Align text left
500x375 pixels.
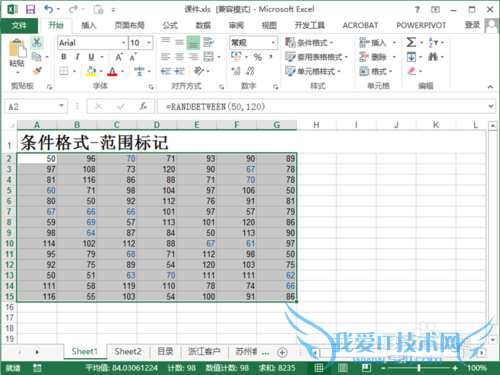[x=166, y=57]
